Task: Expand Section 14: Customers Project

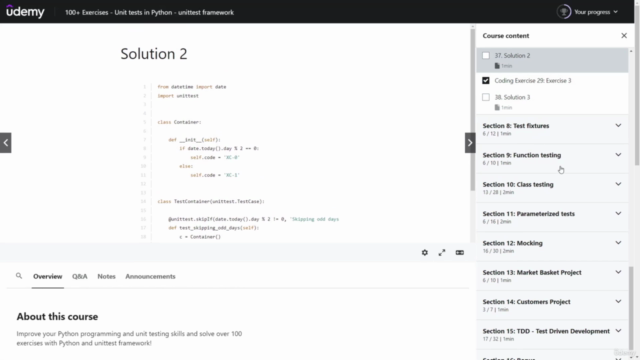Action: click(x=552, y=306)
